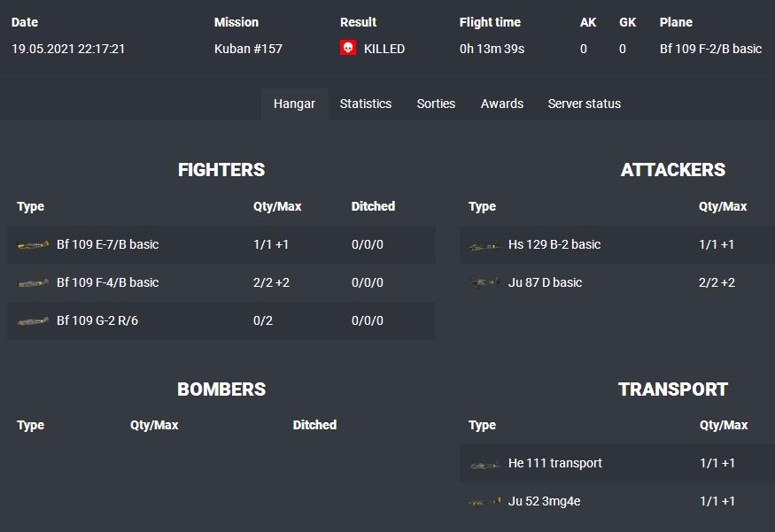The width and height of the screenshot is (775, 532).
Task: Click the Bf 109 F-2/B basic plane link
Action: point(710,49)
